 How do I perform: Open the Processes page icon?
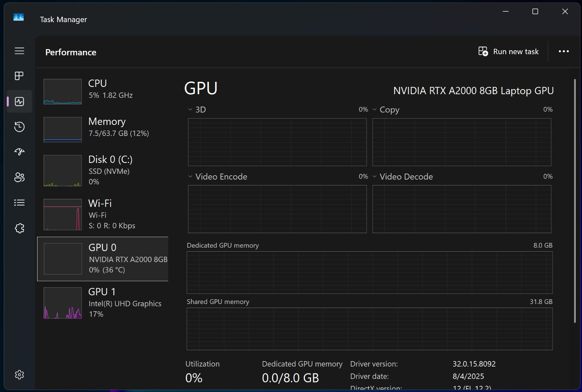(19, 76)
